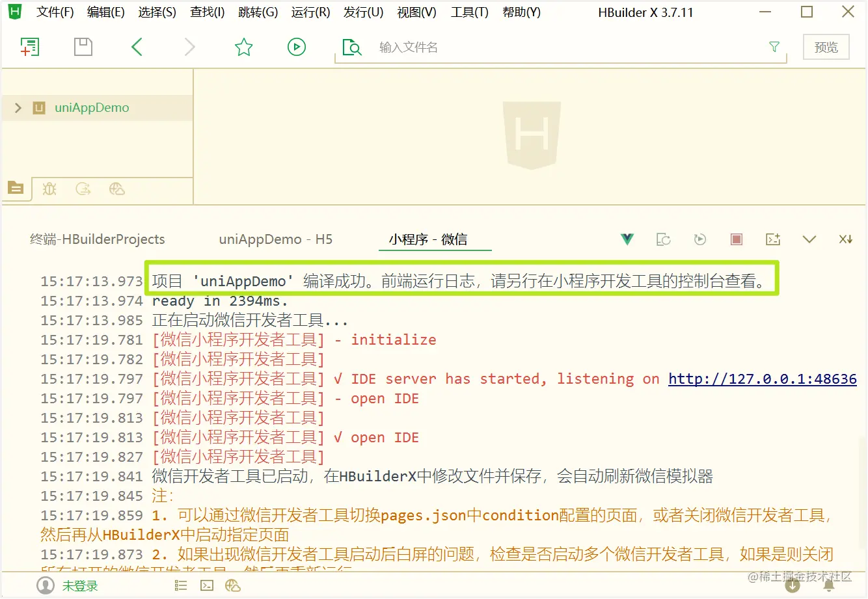The height and width of the screenshot is (599, 868).
Task: Click the 'ready in 2394ms.' log line
Action: [220, 301]
